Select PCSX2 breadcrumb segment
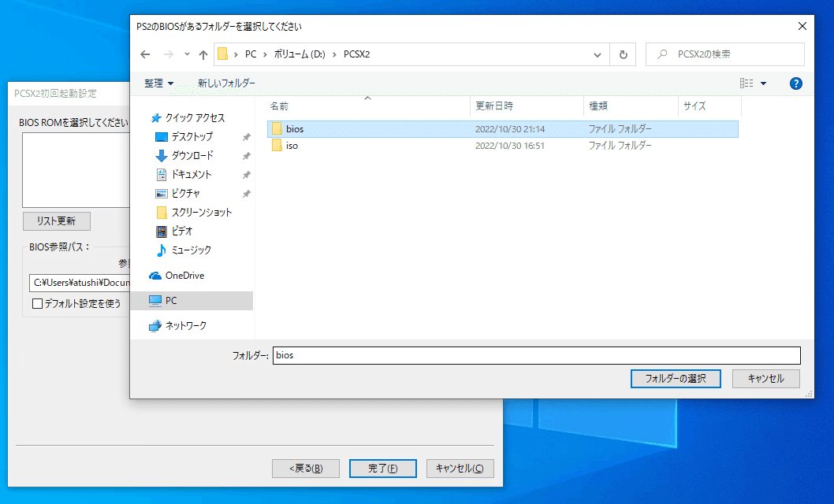 tap(356, 54)
